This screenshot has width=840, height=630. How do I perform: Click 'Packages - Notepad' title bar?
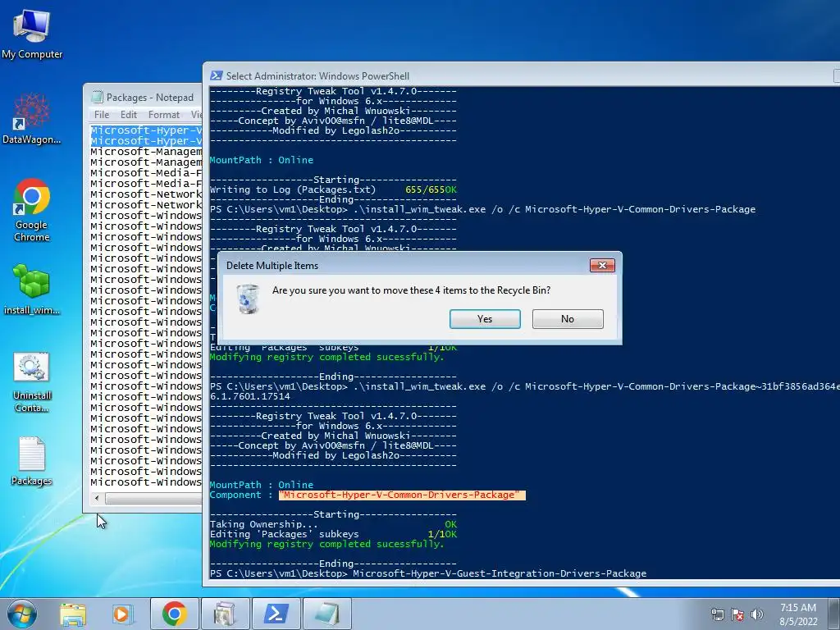click(150, 97)
